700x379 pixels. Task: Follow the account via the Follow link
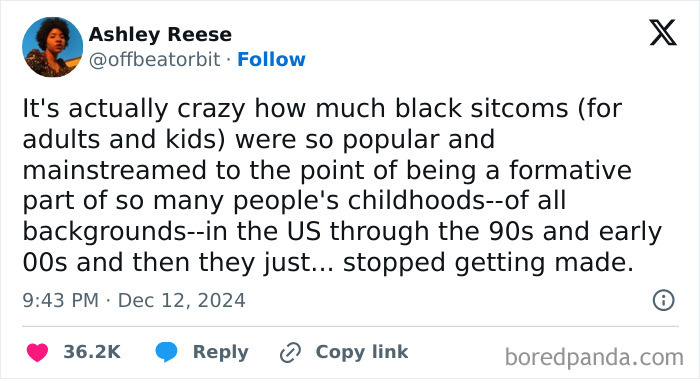tap(271, 59)
